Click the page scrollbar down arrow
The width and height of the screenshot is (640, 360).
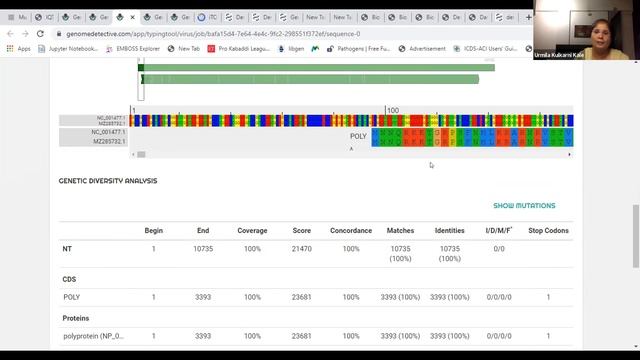636,347
